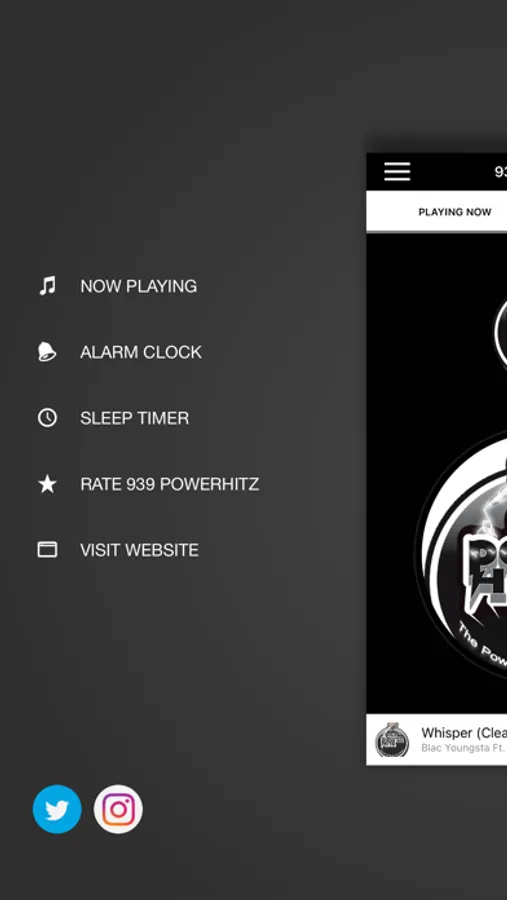Click the browser window icon
This screenshot has height=900, width=507.
coord(47,550)
